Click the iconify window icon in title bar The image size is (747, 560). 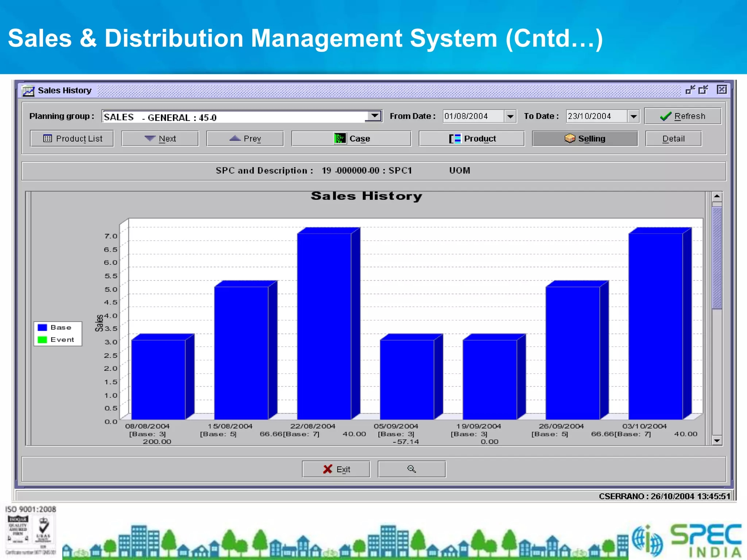pyautogui.click(x=690, y=90)
